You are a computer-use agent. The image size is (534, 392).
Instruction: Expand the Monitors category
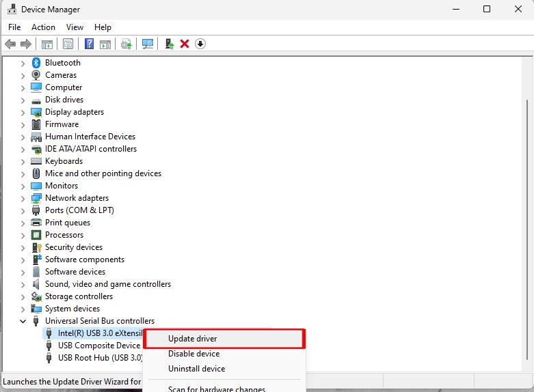click(23, 186)
